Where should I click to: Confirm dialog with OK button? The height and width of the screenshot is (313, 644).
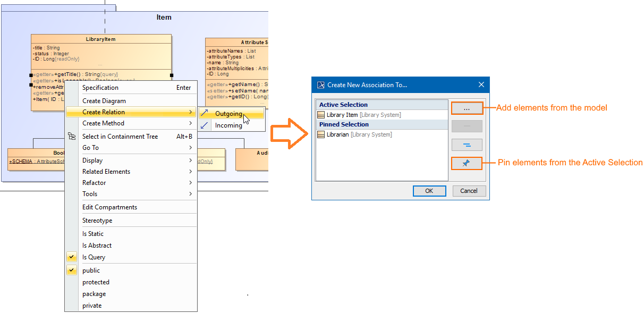[x=429, y=191]
